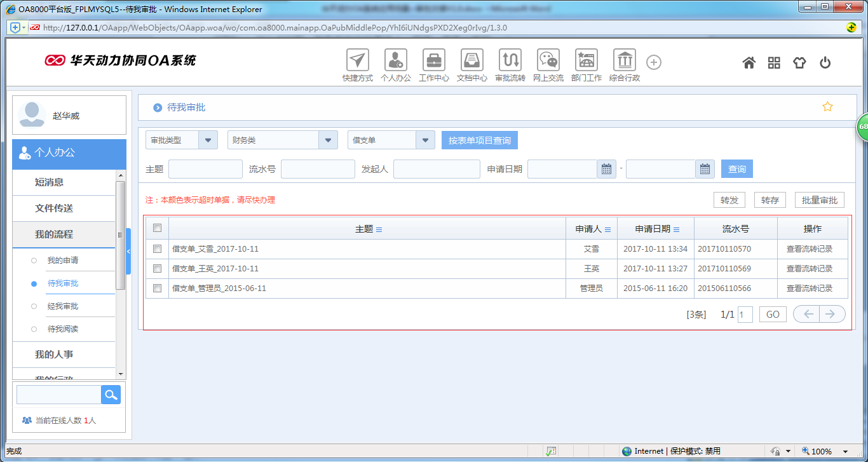This screenshot has height=462, width=868.
Task: Click the sidebar vertical scrollbar
Action: click(121, 235)
